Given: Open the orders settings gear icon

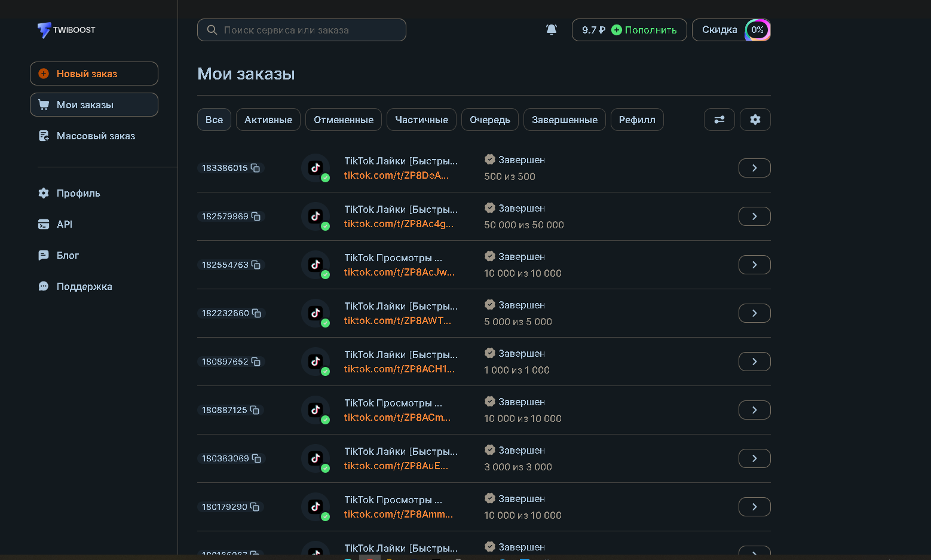Looking at the screenshot, I should (755, 120).
